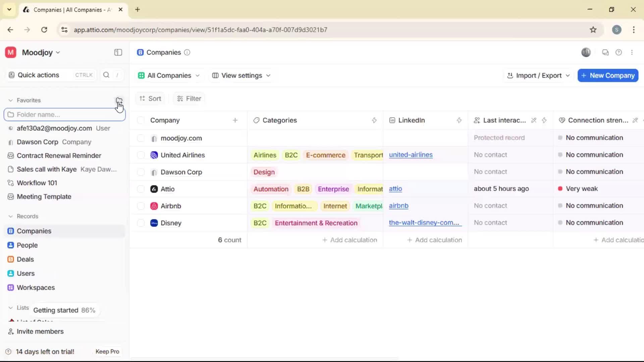Click the Companies info icon
The image size is (644, 362).
click(x=187, y=53)
